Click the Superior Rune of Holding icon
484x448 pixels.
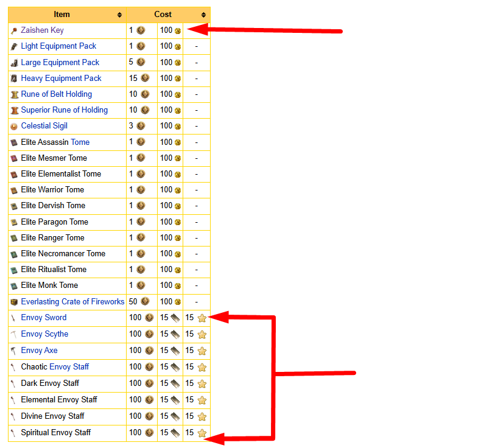(x=14, y=110)
